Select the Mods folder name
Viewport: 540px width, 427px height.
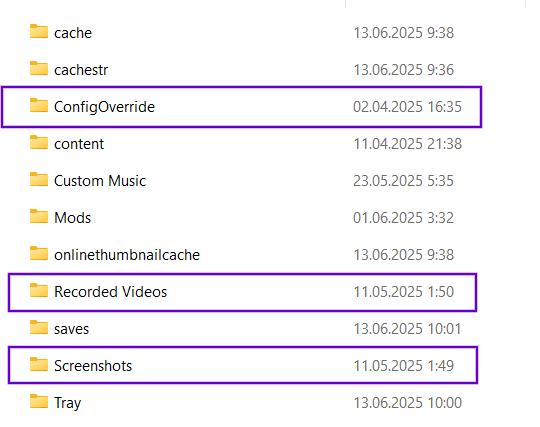point(73,218)
